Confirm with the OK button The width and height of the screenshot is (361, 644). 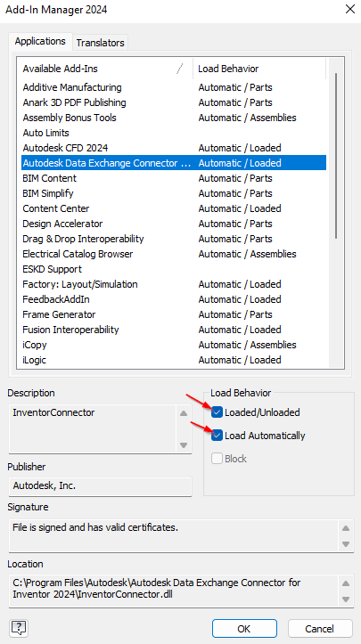(x=244, y=628)
